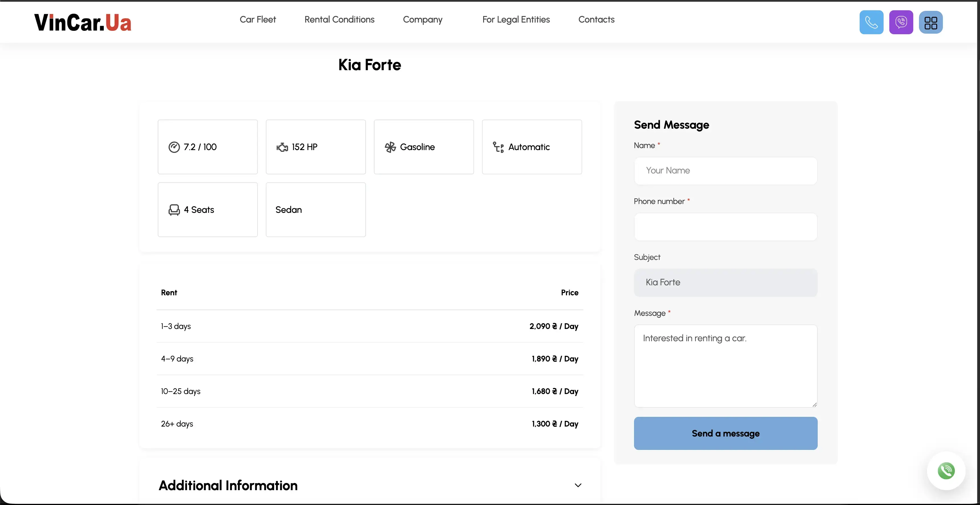Click the 152 HP text
This screenshot has width=980, height=505.
coord(304,147)
